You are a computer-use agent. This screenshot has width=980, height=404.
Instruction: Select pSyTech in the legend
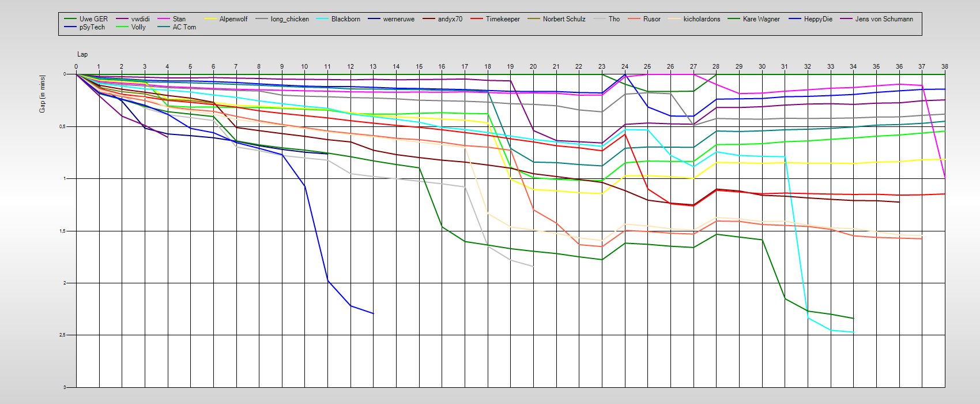92,27
